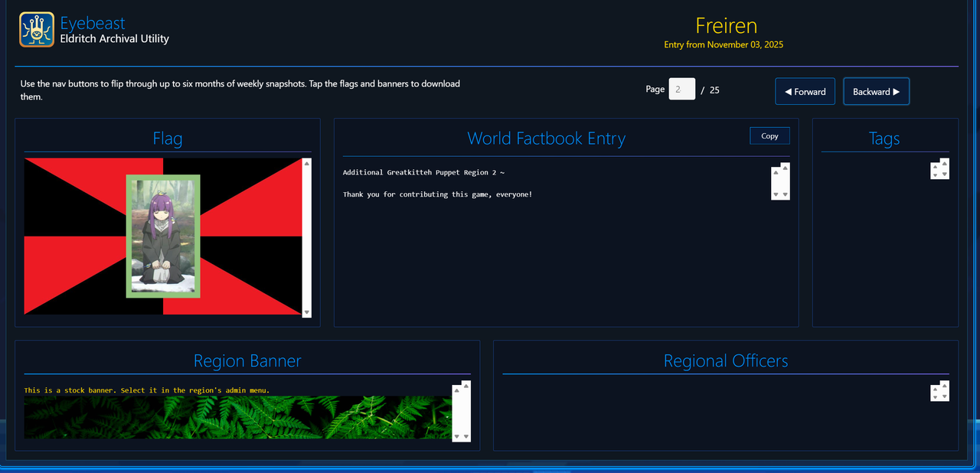Copy the World Factbook Entry text

pos(769,135)
